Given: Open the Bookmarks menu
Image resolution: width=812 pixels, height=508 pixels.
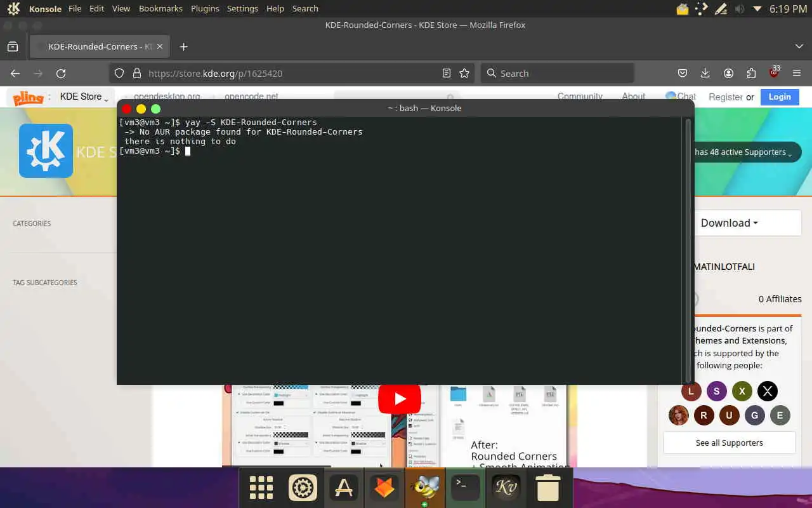Looking at the screenshot, I should 160,9.
